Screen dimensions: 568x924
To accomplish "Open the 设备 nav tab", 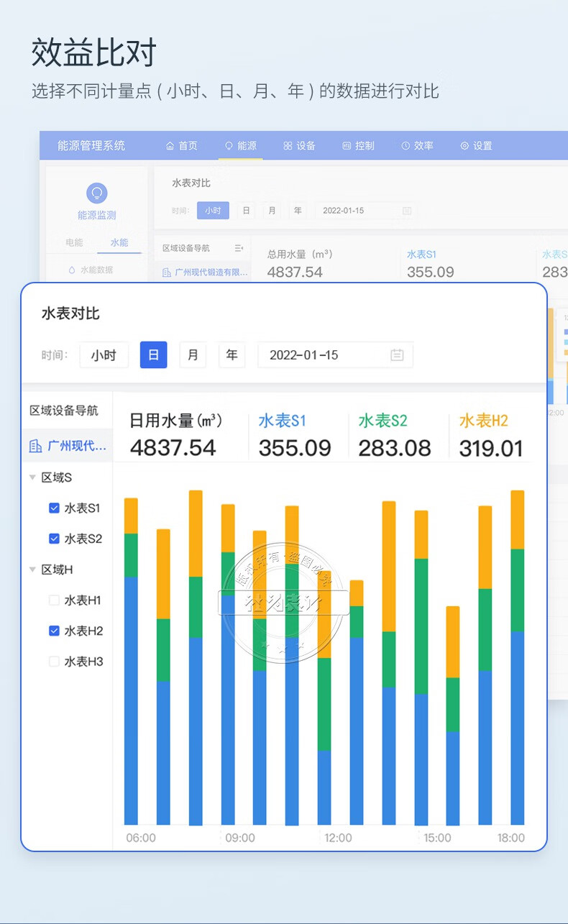I will pos(299,145).
